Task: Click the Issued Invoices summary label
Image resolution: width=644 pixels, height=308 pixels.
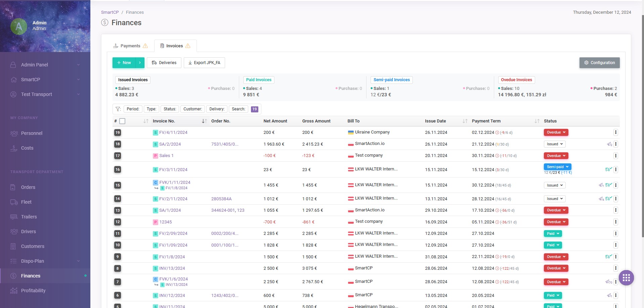Action: pos(133,80)
